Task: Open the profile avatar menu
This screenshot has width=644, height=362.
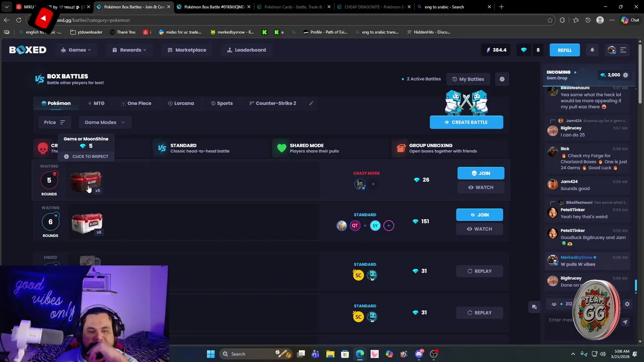Action: (612, 50)
